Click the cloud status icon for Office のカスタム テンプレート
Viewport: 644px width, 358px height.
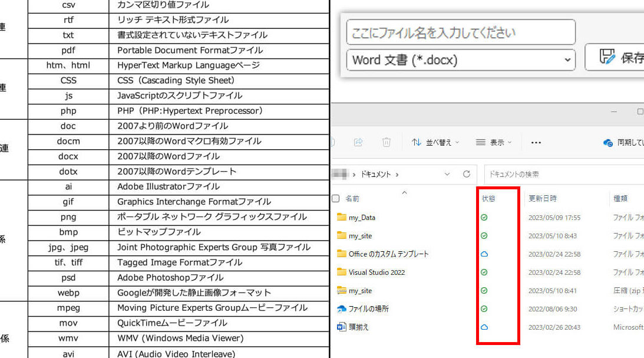[x=484, y=254]
